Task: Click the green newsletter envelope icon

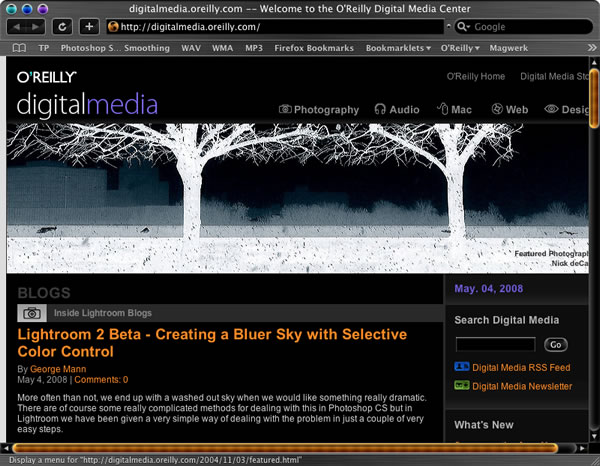Action: tap(461, 385)
